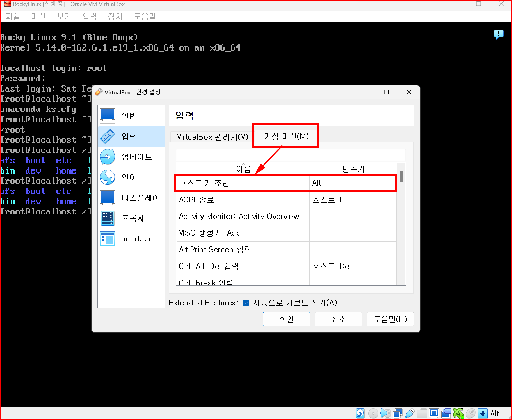Open help with 도움말(H) button
The image size is (512, 420).
click(390, 319)
